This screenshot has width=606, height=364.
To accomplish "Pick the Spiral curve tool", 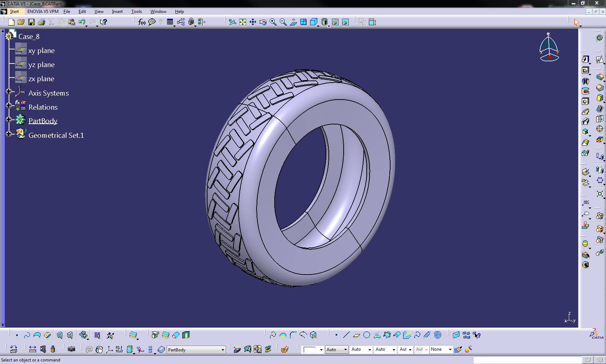I will [x=438, y=335].
